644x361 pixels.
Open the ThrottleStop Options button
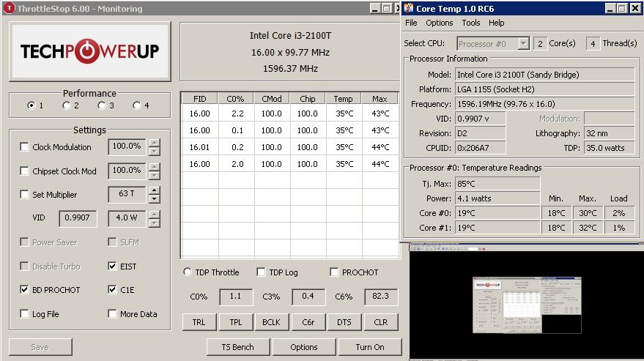[304, 347]
